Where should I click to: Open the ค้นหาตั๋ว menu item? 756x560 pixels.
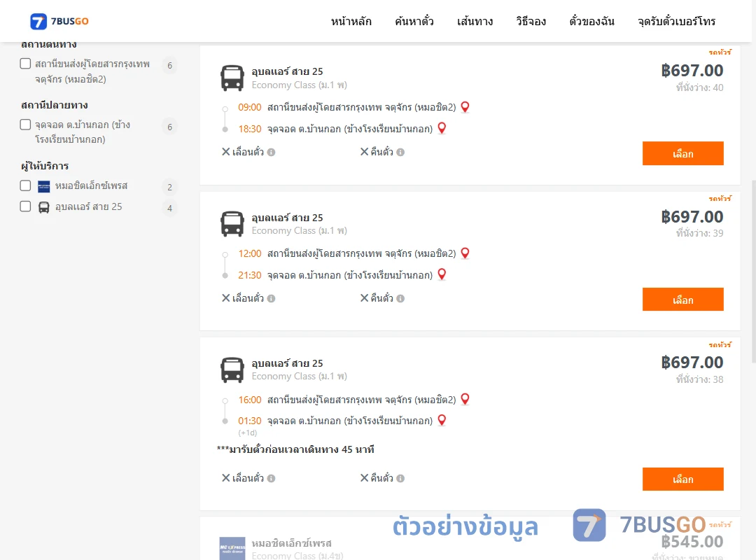414,21
